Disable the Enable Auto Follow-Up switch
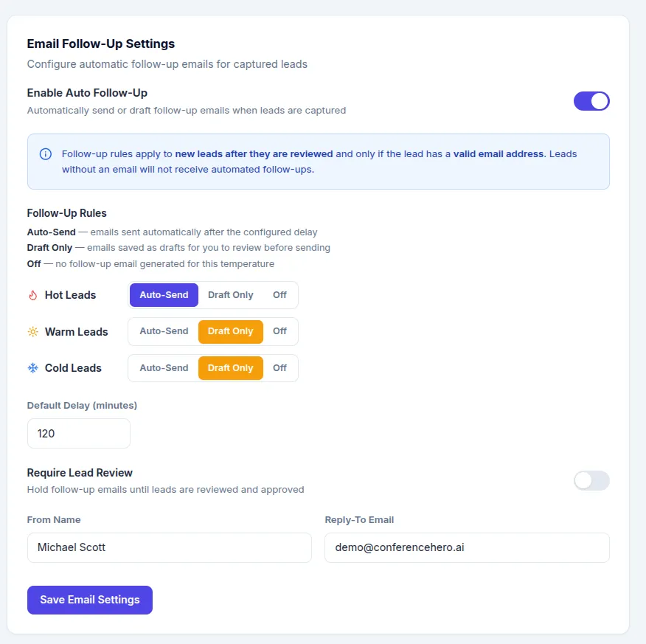Screen dimensions: 646x644 point(591,101)
